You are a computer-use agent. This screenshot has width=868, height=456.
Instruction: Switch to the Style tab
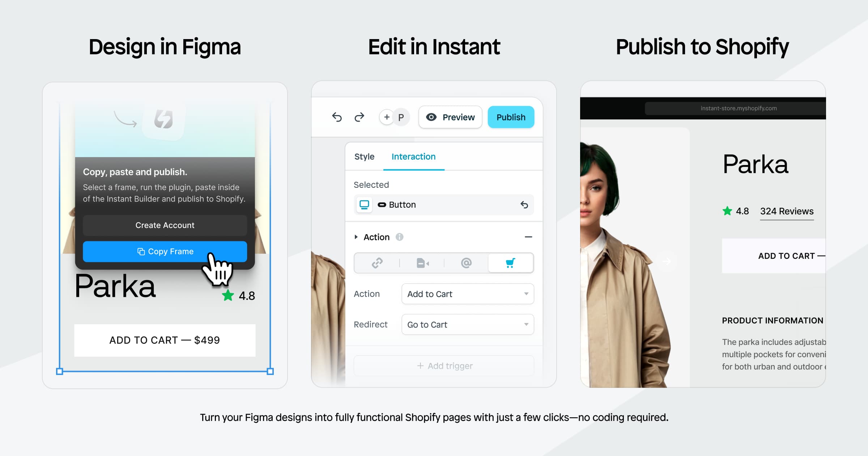pyautogui.click(x=364, y=157)
